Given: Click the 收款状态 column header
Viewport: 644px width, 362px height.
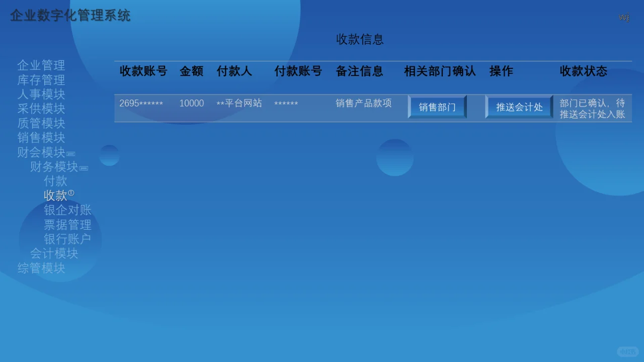Looking at the screenshot, I should [x=584, y=71].
